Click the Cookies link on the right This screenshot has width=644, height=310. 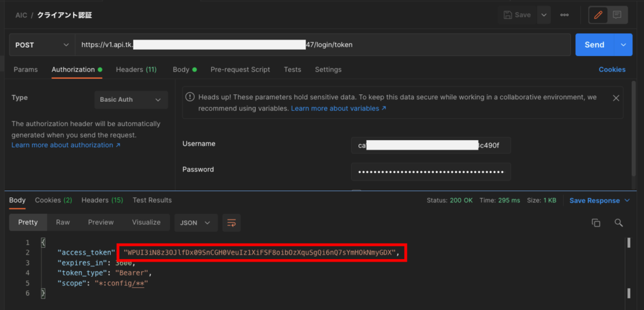click(x=611, y=69)
